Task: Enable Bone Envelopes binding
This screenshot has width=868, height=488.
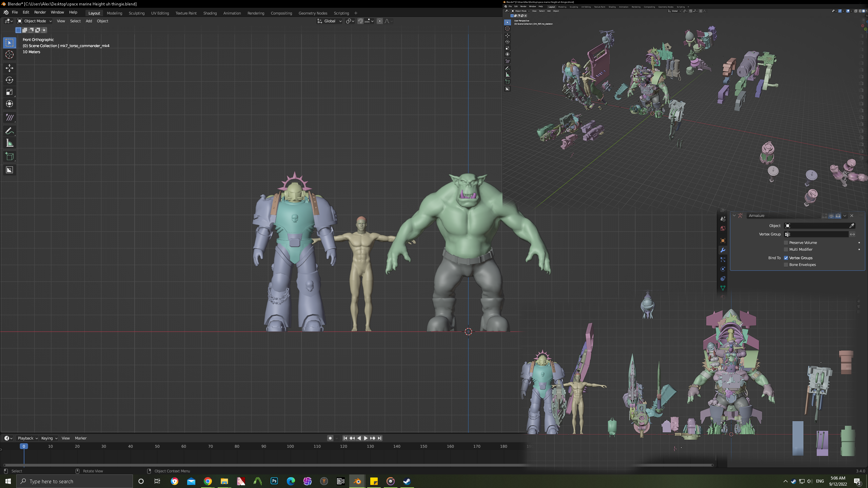Action: pyautogui.click(x=786, y=264)
